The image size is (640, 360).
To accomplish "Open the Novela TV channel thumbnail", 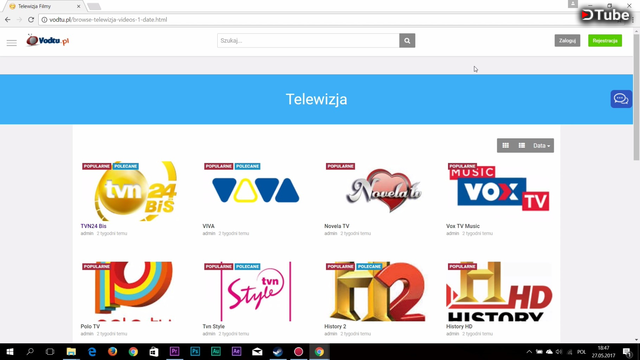I will click(x=378, y=191).
